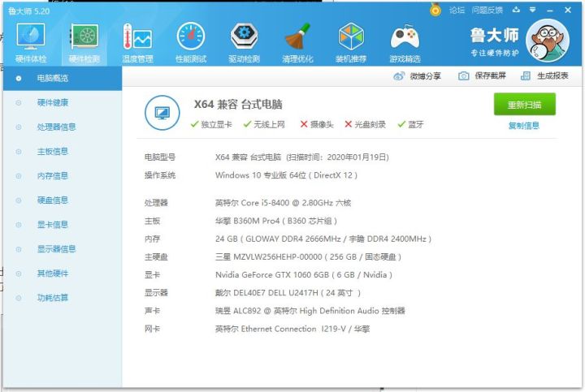Open the skin/upload icon next to 问题反馈
Image resolution: width=585 pixels, height=392 pixels.
point(516,10)
